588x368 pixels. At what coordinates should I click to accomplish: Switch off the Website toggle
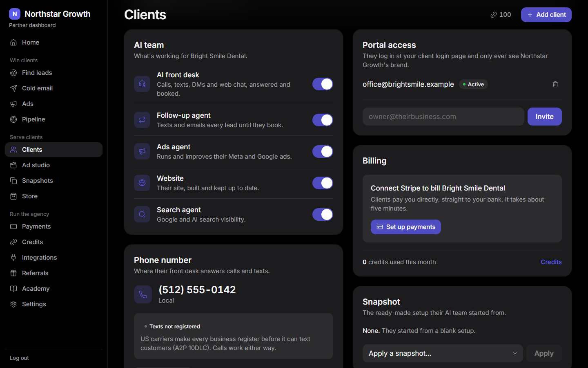pyautogui.click(x=323, y=183)
